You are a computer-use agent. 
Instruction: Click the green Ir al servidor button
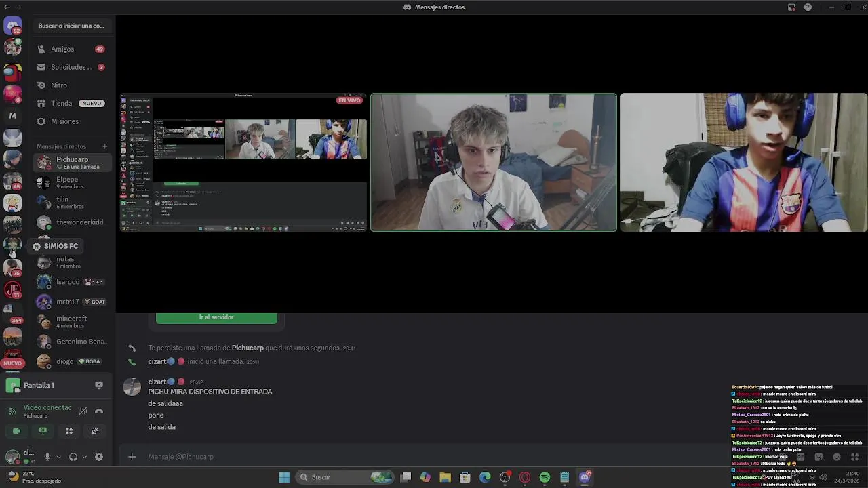(216, 317)
